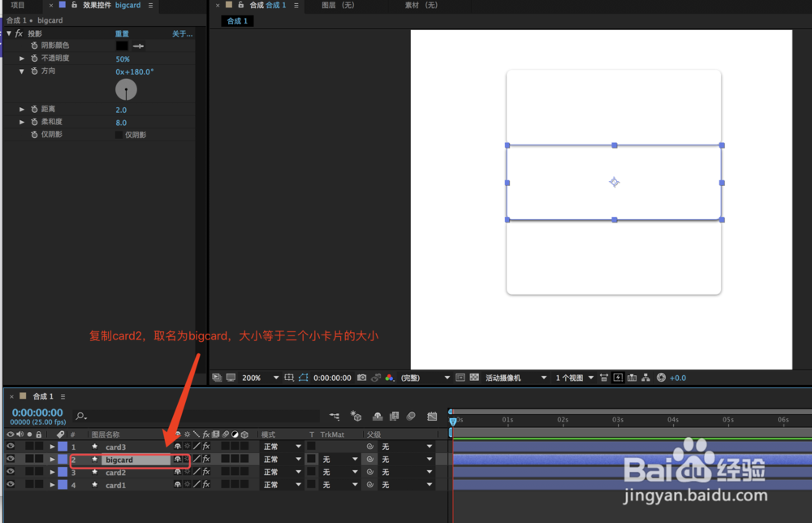This screenshot has height=523, width=812.
Task: Open the (完整) resolution dropdown
Action: pyautogui.click(x=425, y=378)
